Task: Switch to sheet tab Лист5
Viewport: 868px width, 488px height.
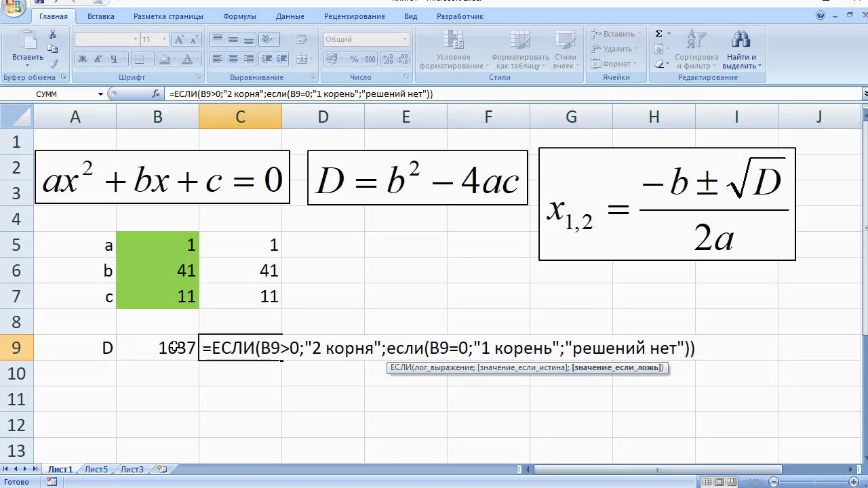Action: pyautogui.click(x=96, y=469)
